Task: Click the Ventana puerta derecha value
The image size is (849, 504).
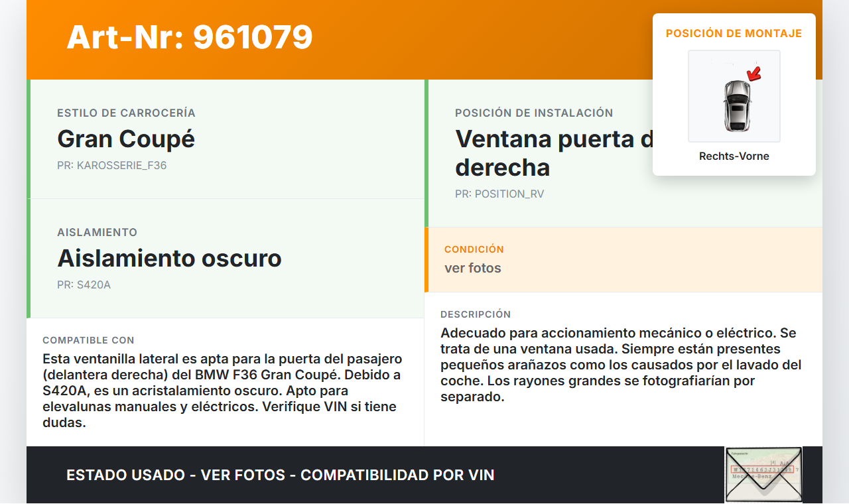Action: (x=554, y=153)
